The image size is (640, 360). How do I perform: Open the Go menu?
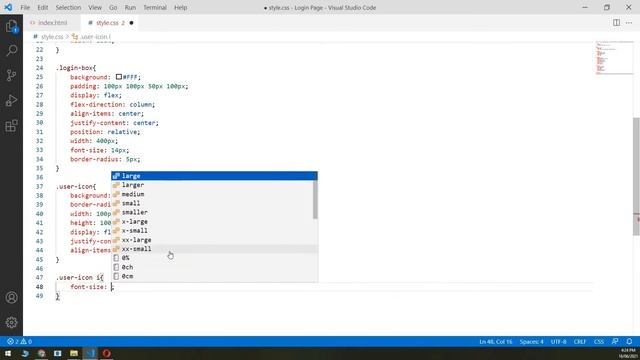pyautogui.click(x=113, y=7)
